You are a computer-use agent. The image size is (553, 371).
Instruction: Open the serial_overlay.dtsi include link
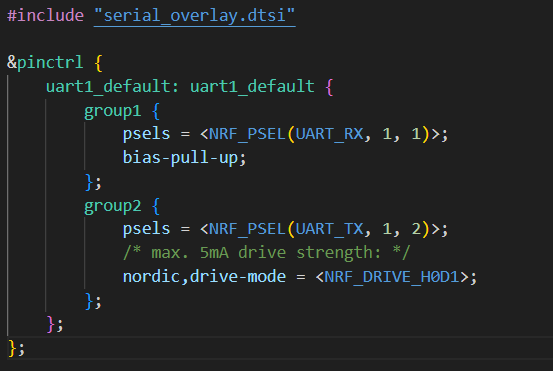coord(195,16)
